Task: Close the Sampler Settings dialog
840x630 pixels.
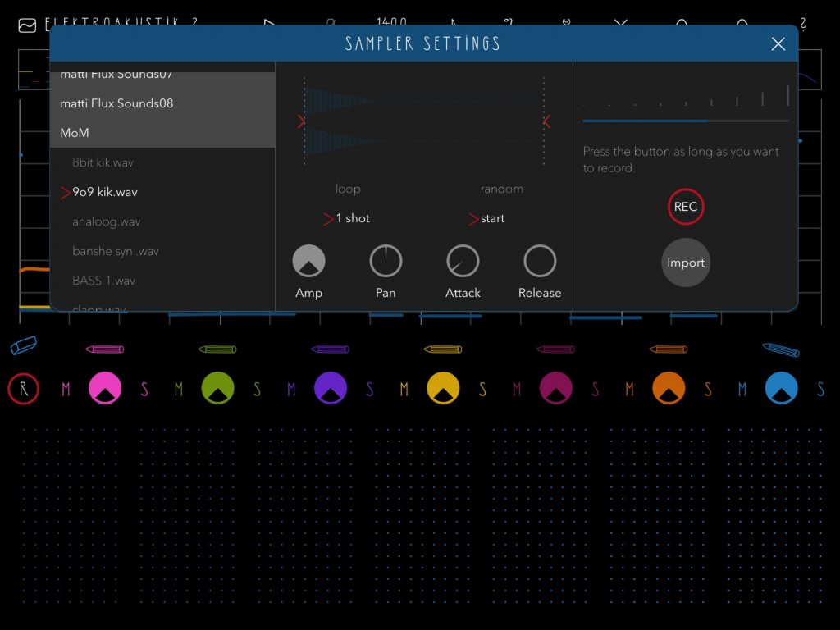Action: coord(778,44)
